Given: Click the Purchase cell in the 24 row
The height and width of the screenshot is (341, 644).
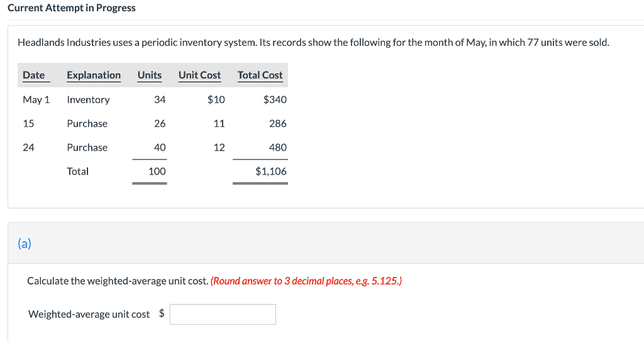Looking at the screenshot, I should 87,148.
